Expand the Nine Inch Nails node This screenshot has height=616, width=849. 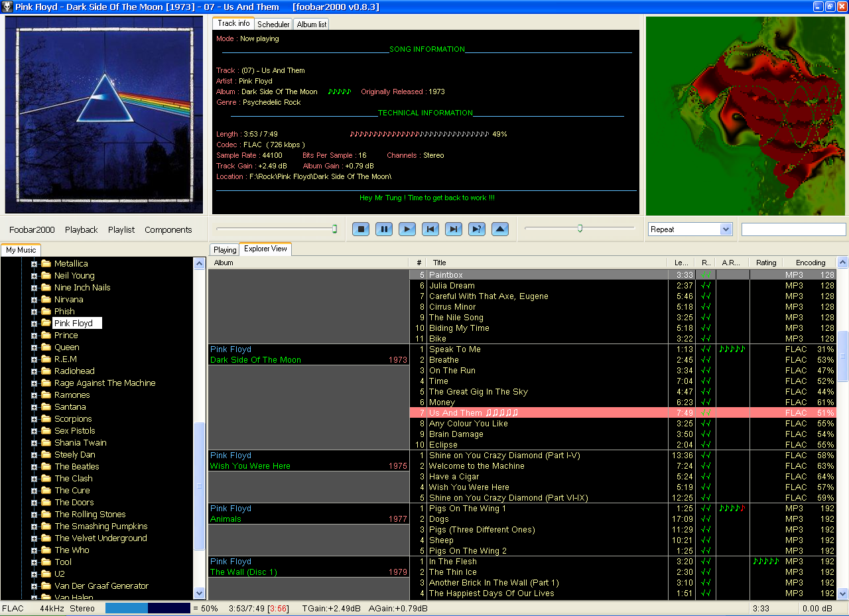(34, 288)
